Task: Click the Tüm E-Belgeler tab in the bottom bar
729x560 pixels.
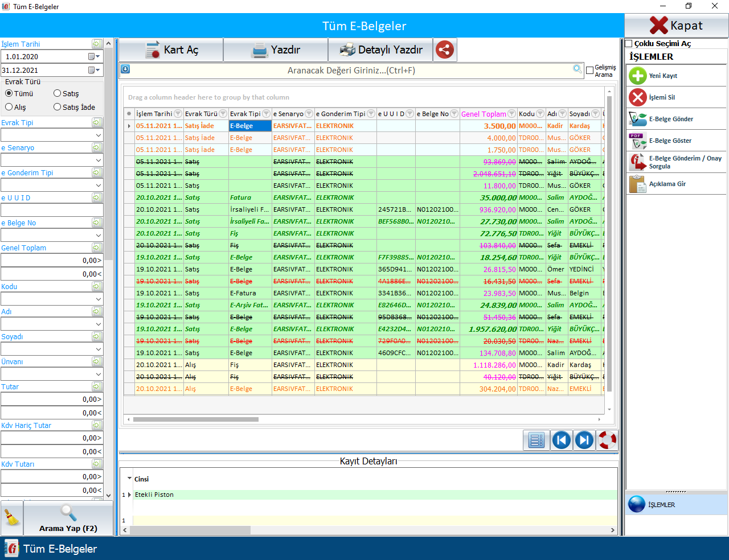Action: pyautogui.click(x=51, y=549)
